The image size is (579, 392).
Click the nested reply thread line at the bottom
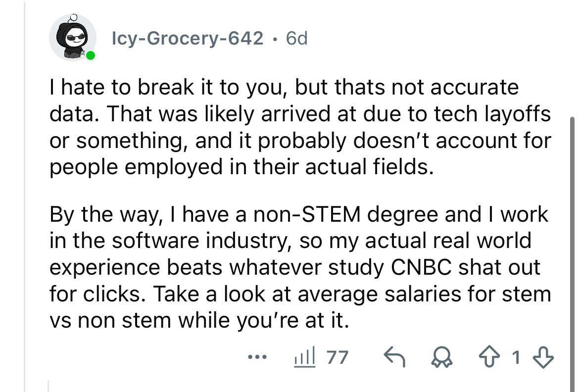point(48,386)
